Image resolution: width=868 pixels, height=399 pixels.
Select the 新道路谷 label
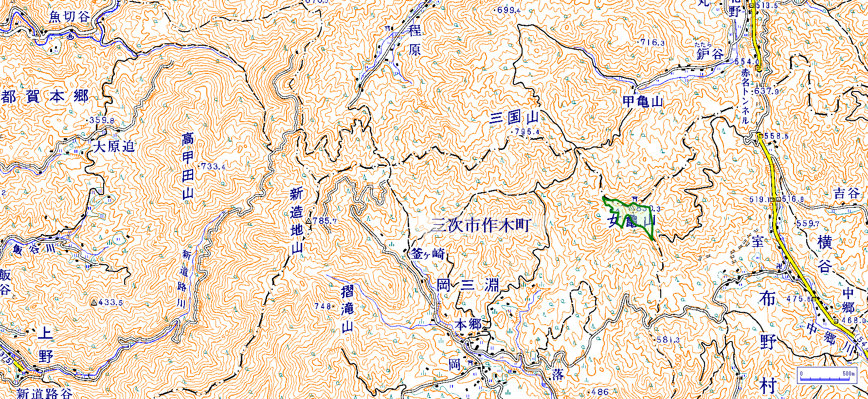click(44, 393)
